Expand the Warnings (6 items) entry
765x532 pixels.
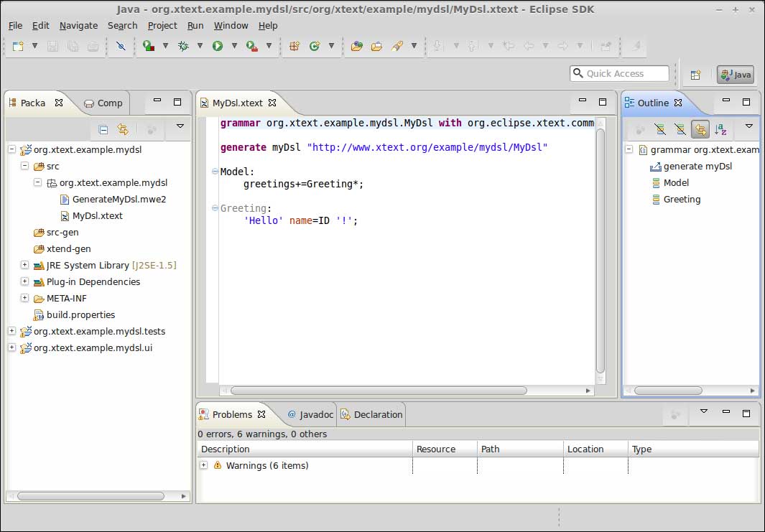204,465
